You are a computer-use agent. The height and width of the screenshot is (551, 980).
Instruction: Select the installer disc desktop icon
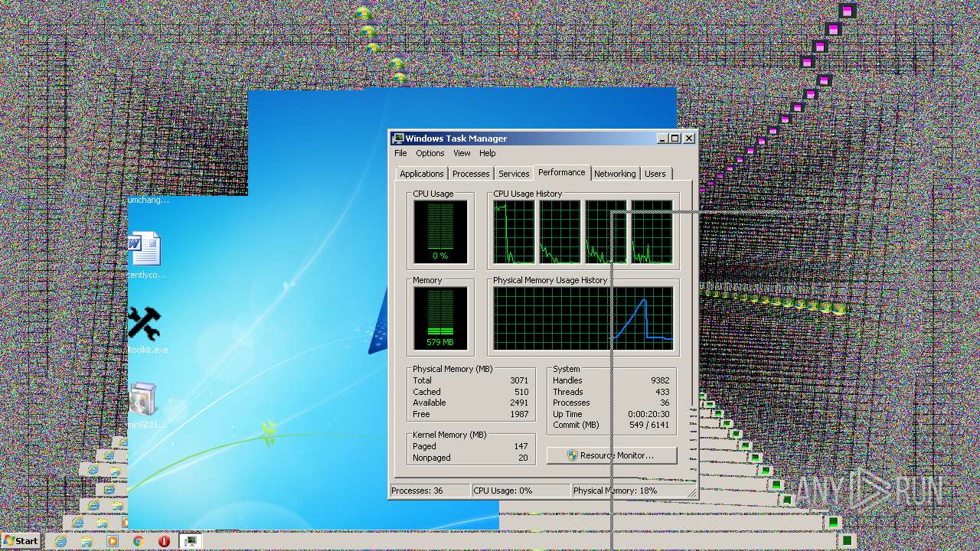tap(143, 399)
